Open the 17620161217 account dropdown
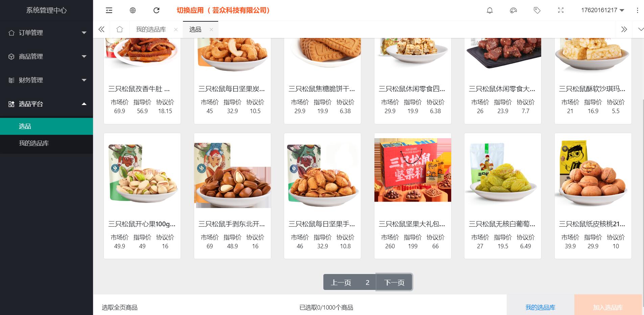The height and width of the screenshot is (315, 644). [x=602, y=10]
